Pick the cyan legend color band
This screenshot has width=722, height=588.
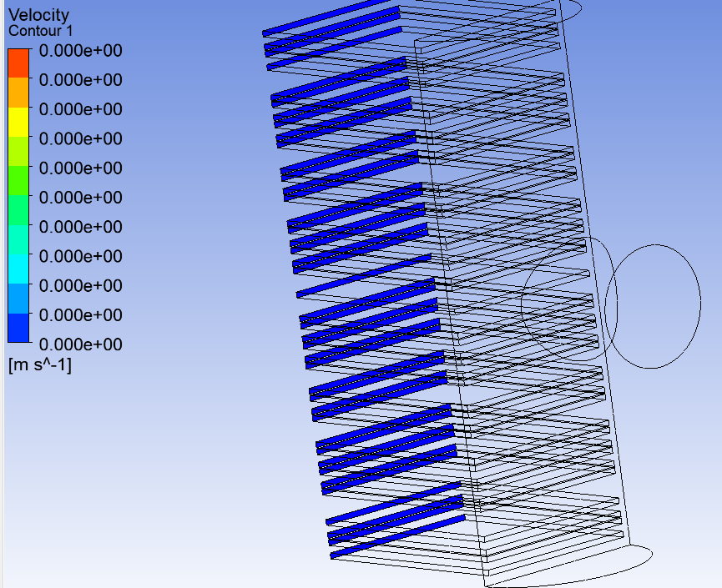click(18, 269)
